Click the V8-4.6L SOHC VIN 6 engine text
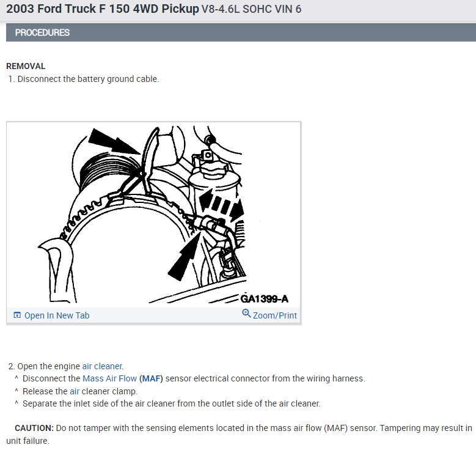Image resolution: width=476 pixels, height=464 pixels. tap(251, 9)
